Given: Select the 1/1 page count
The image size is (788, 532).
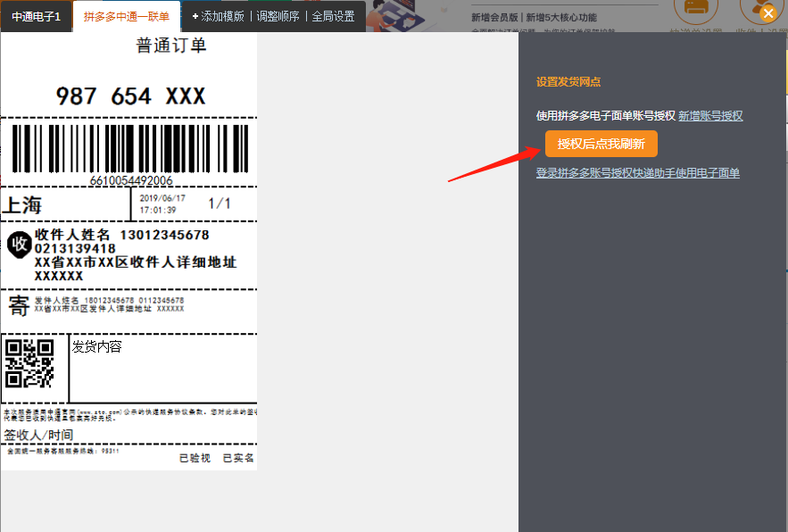Looking at the screenshot, I should [x=220, y=204].
